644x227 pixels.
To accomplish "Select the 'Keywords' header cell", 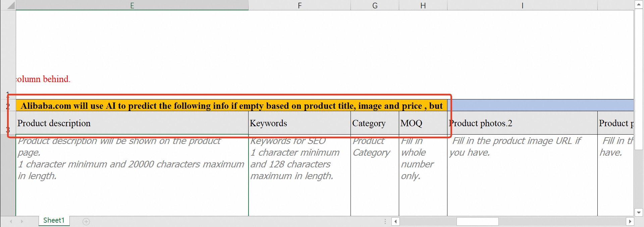I will [300, 123].
